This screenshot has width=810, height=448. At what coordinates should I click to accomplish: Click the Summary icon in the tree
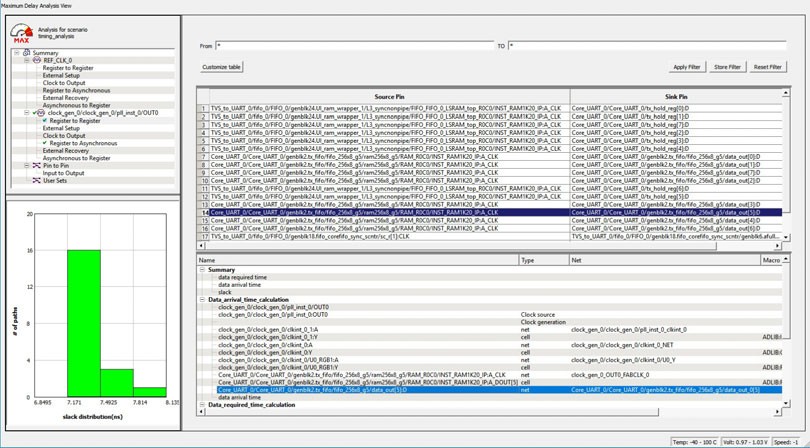[27, 53]
